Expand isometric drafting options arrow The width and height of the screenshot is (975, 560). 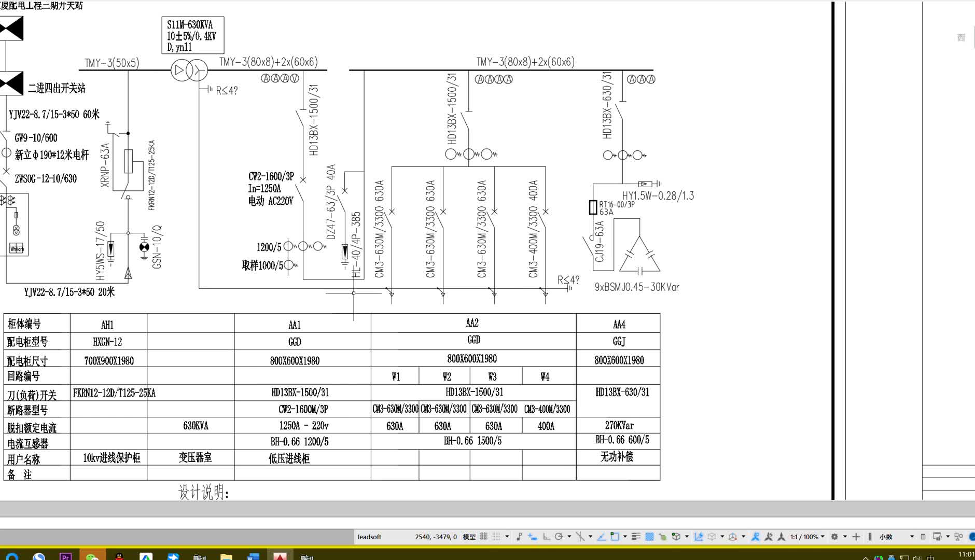[590, 537]
